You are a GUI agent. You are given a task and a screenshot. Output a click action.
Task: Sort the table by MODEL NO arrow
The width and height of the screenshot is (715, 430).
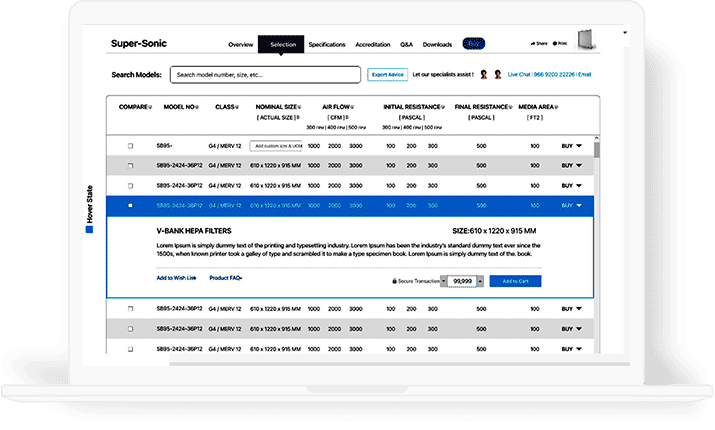(x=197, y=107)
